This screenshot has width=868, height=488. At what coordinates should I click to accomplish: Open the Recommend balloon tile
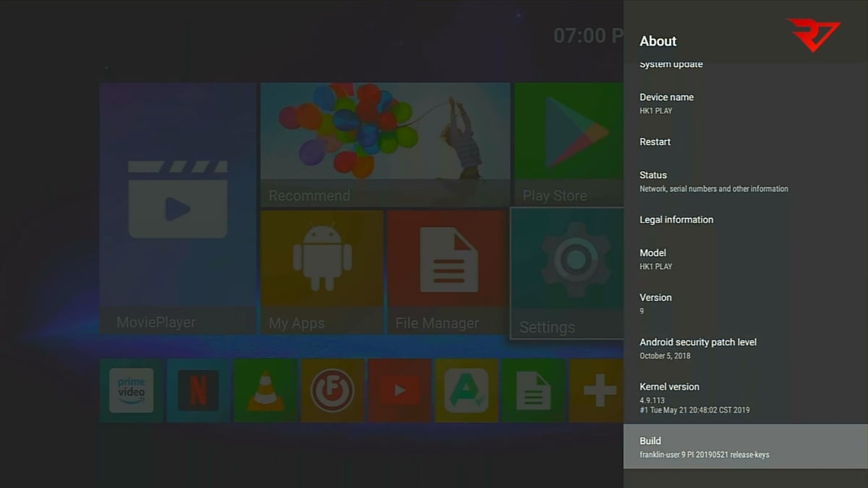pyautogui.click(x=385, y=145)
